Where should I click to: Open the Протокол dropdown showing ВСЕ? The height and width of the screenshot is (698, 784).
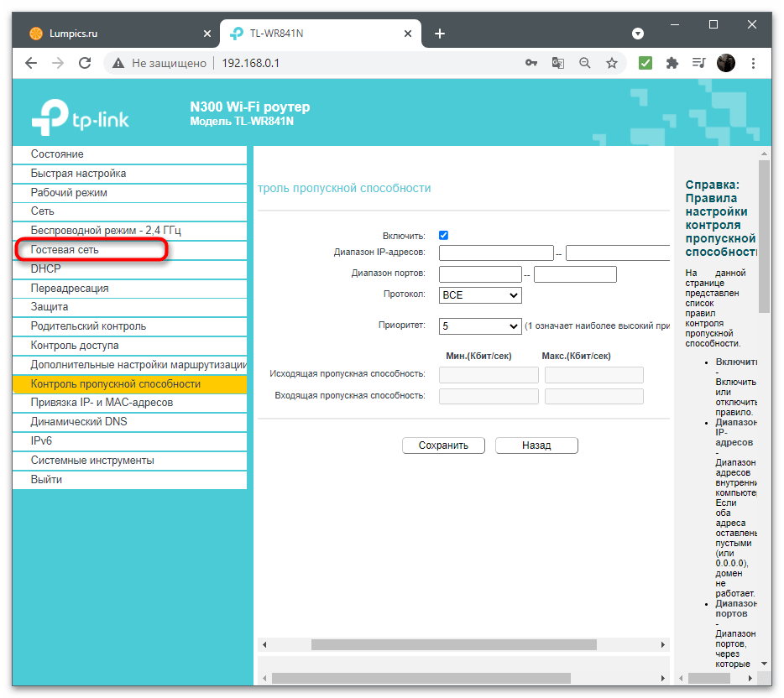point(480,295)
